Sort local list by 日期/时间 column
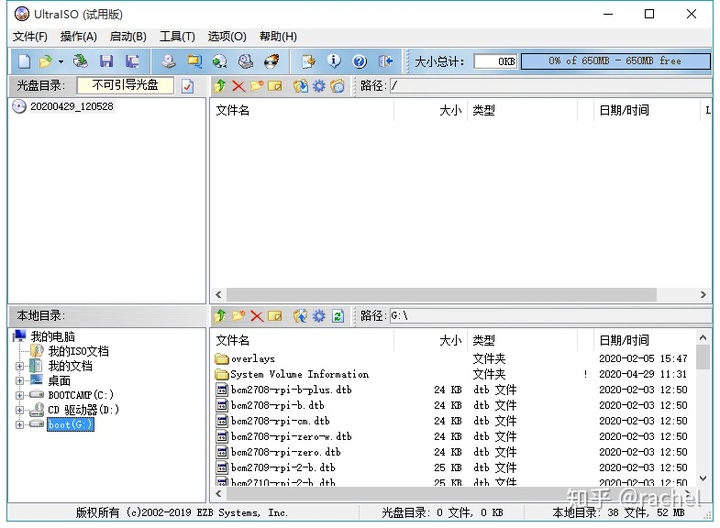720x528 pixels. (643, 340)
